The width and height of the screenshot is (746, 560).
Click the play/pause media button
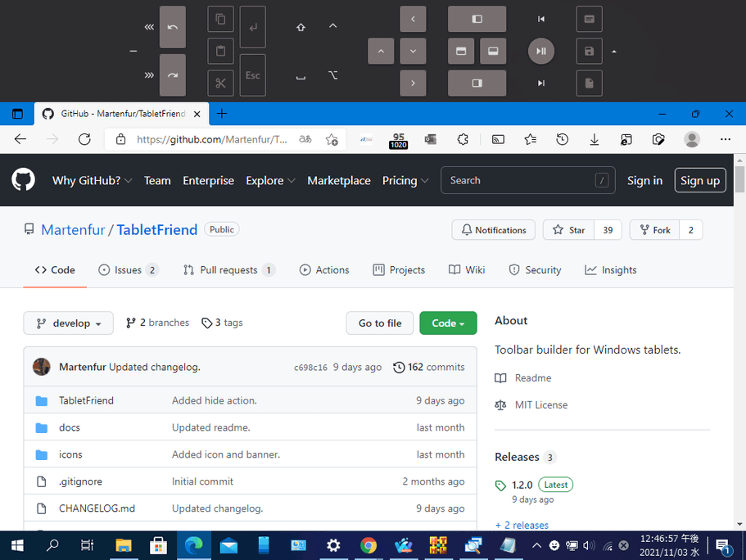point(541,51)
